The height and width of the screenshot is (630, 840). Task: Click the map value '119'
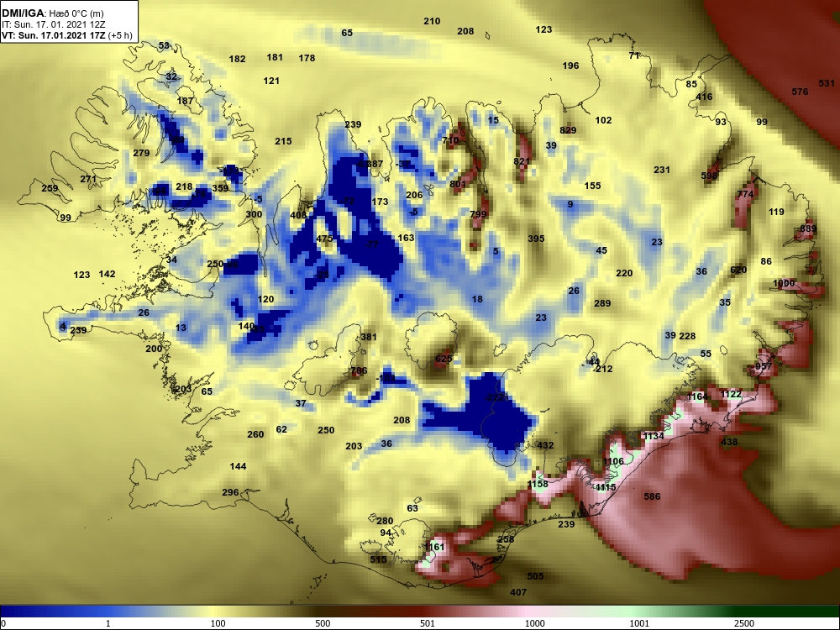[776, 213]
